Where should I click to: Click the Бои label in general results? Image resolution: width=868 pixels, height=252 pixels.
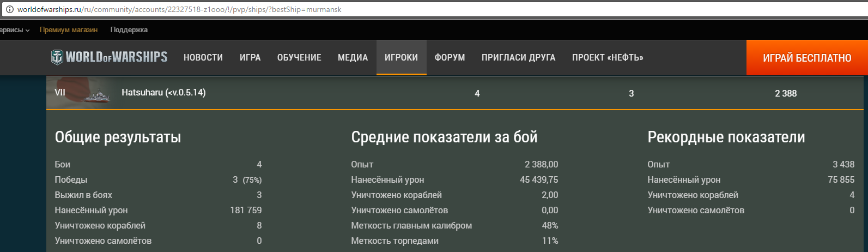point(62,164)
